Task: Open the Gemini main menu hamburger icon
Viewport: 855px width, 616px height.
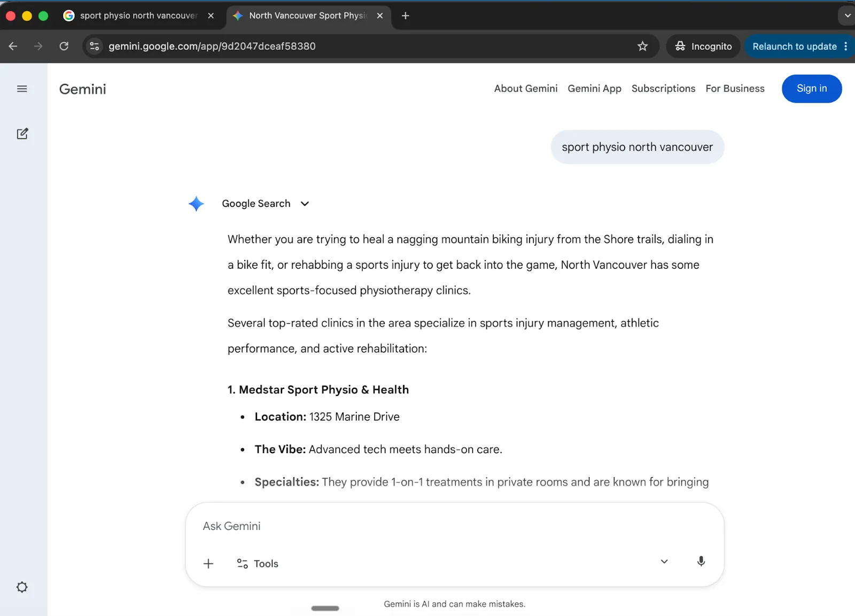Action: coord(22,89)
